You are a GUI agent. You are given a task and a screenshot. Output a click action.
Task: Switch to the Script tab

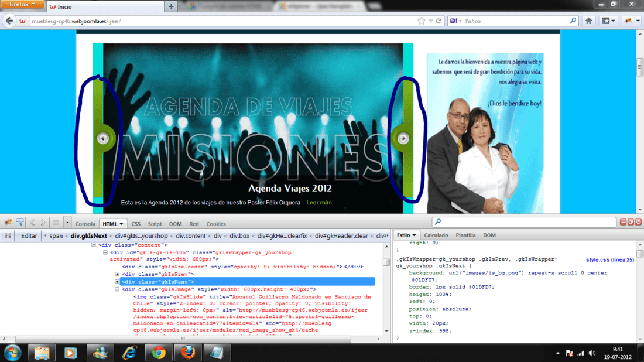[x=155, y=224]
